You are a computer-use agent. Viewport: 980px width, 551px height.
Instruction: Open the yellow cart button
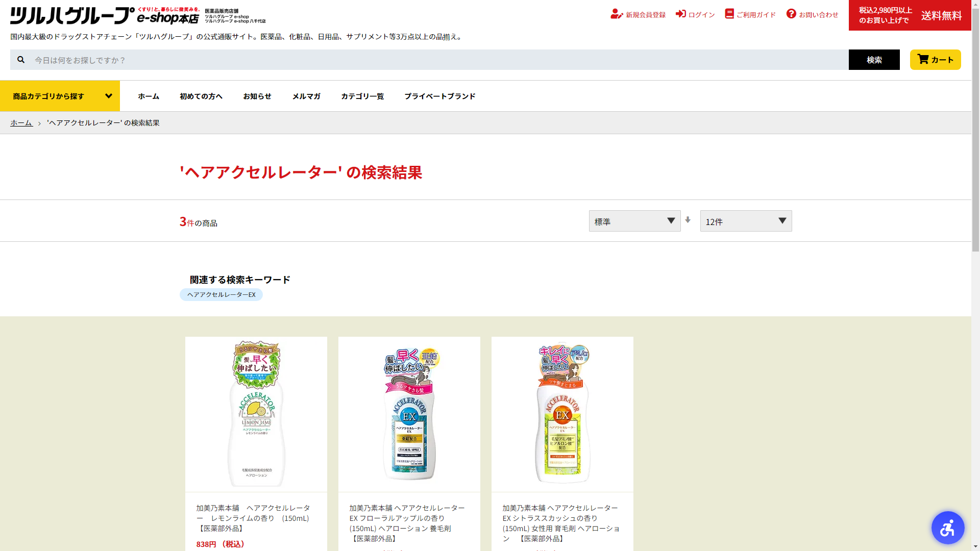pos(935,60)
